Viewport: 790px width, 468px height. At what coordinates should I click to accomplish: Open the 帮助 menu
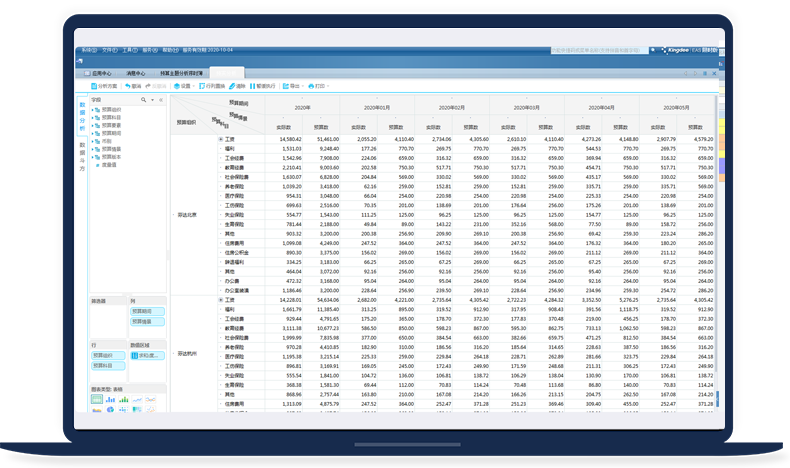pyautogui.click(x=170, y=50)
